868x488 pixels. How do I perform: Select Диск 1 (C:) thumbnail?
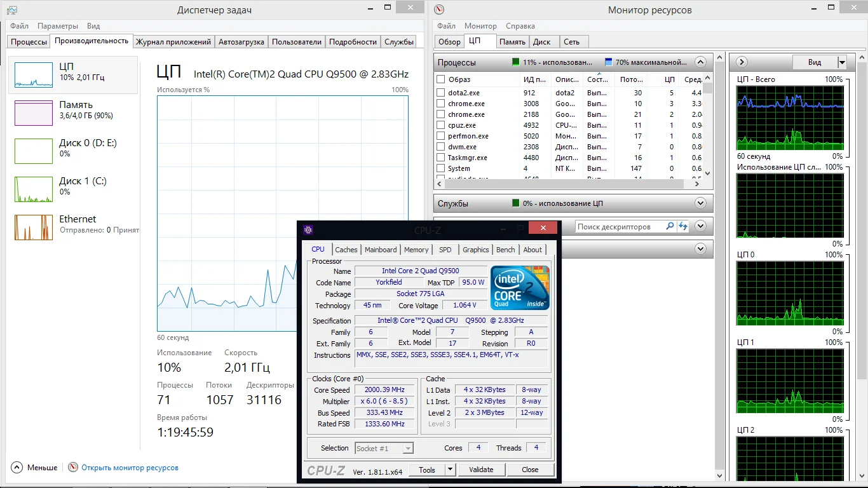[34, 189]
